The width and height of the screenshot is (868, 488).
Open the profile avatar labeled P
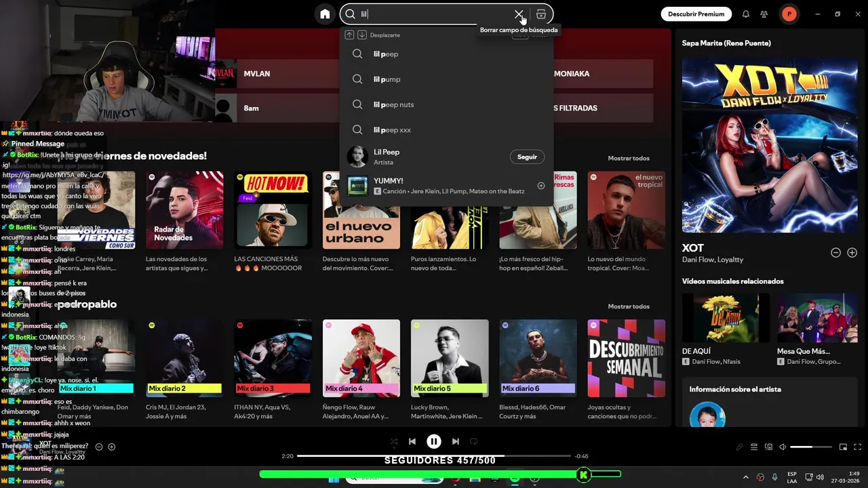789,14
